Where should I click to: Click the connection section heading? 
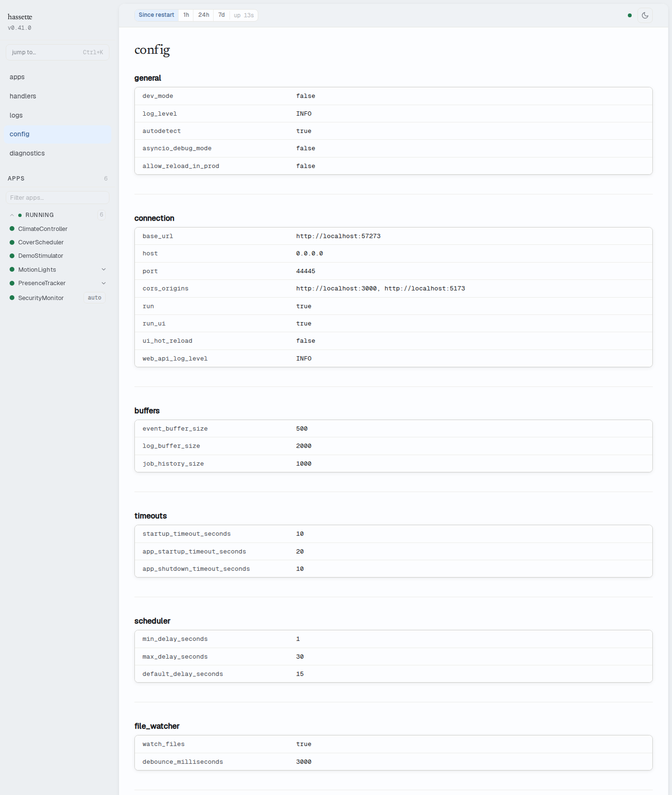[155, 218]
